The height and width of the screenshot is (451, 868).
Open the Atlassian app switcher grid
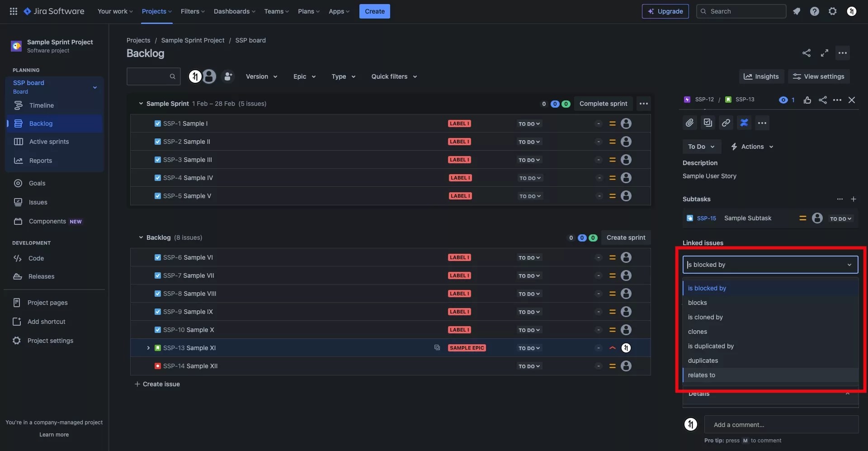[x=13, y=11]
